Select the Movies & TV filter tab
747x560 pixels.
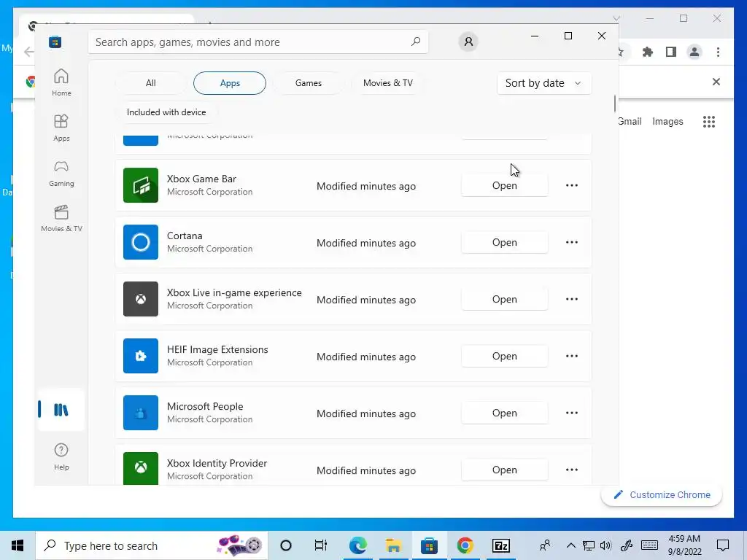388,83
